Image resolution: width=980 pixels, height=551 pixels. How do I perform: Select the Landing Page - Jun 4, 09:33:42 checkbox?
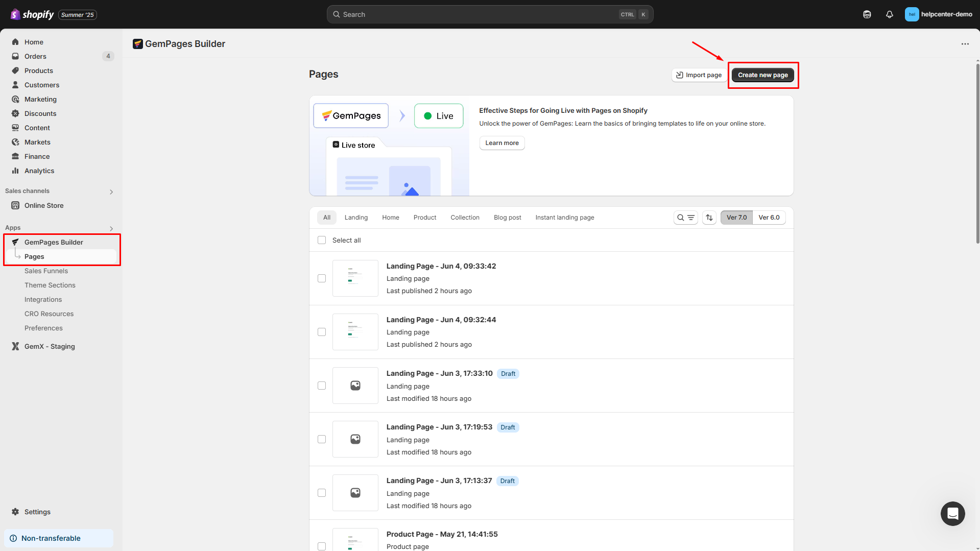click(x=321, y=278)
